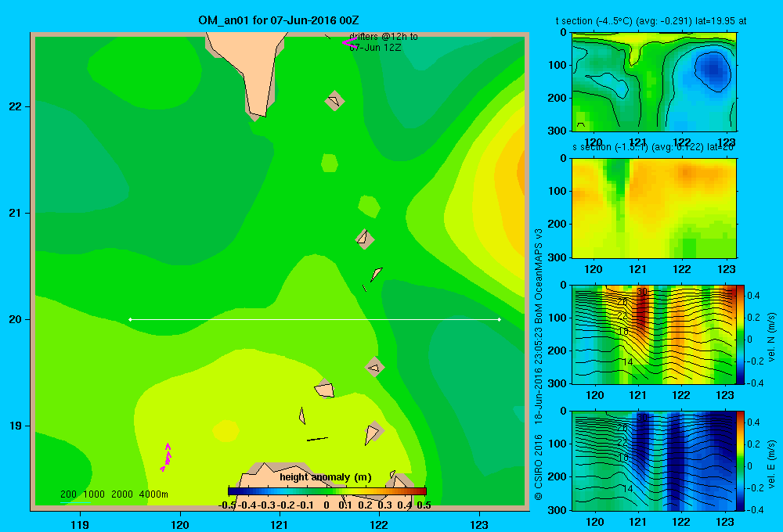The image size is (783, 532).
Task: Click the right endpoint of the white section line
Action: [x=499, y=319]
